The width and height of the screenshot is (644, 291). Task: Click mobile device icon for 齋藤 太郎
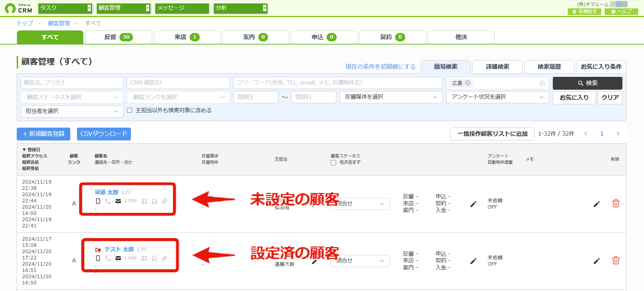[x=98, y=201]
